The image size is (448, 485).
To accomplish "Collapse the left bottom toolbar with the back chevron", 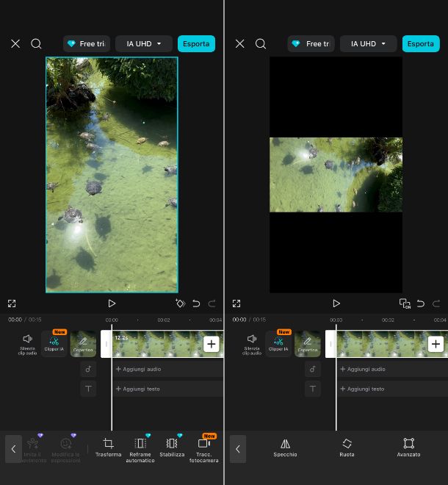I will (13, 449).
